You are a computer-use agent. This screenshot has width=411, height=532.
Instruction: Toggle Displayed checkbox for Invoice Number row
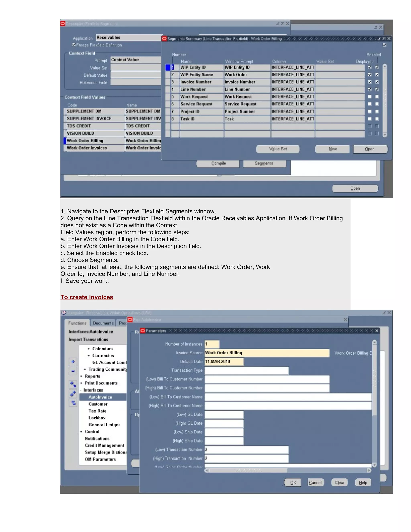coord(370,82)
